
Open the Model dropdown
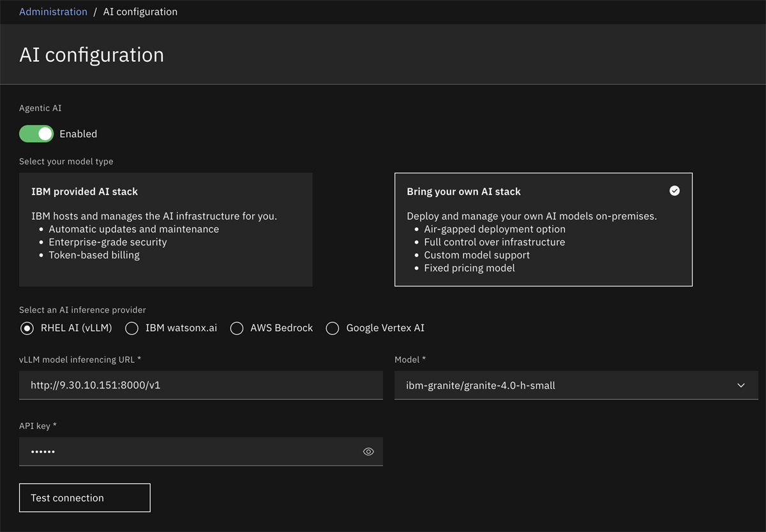point(576,385)
